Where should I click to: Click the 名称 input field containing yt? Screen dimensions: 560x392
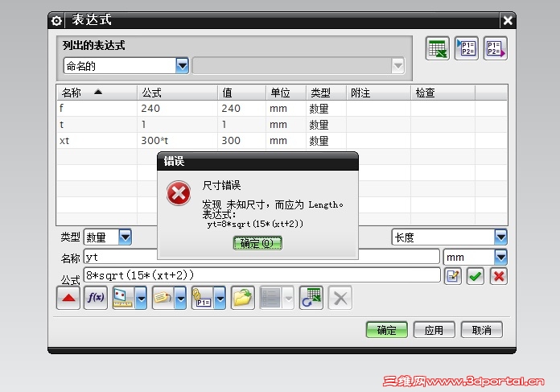(x=261, y=257)
